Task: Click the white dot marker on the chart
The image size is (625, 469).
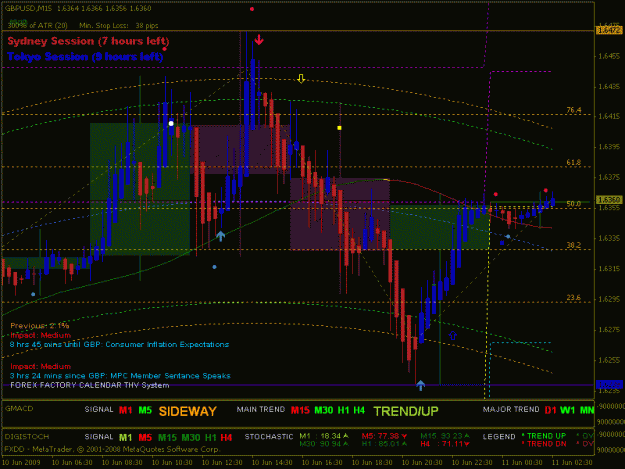Action: tap(171, 124)
